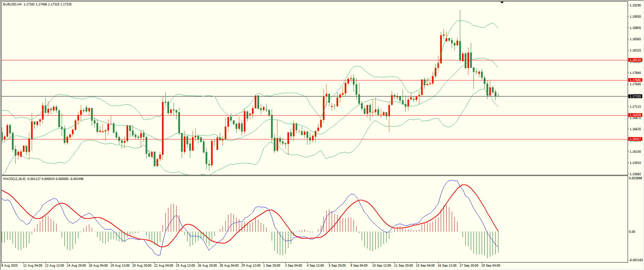The height and width of the screenshot is (270, 644).
Task: Click the -0.002165 MACD scale value
Action: (x=636, y=260)
